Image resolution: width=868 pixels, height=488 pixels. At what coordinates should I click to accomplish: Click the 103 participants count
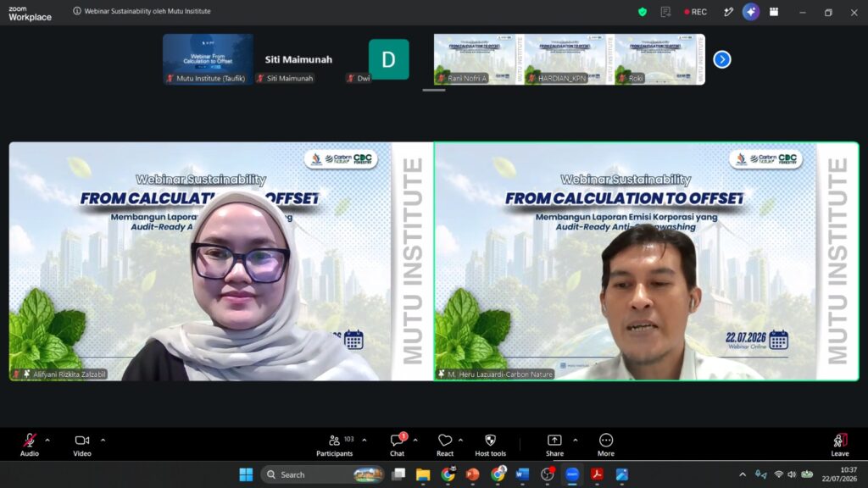(x=348, y=439)
